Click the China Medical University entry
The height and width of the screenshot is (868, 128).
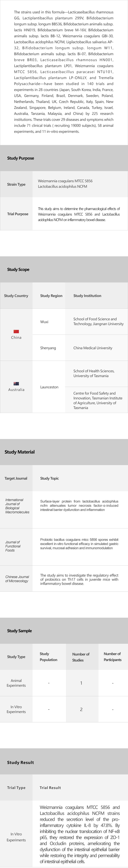93,348
